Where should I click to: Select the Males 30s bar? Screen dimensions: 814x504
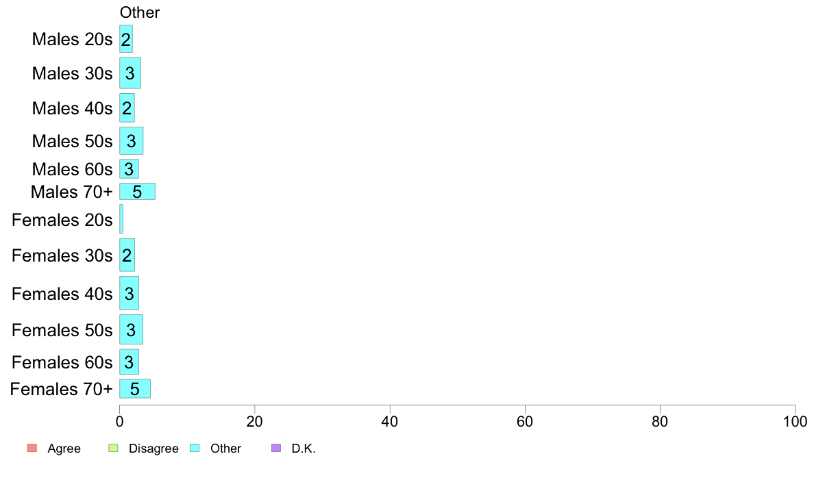tap(130, 73)
